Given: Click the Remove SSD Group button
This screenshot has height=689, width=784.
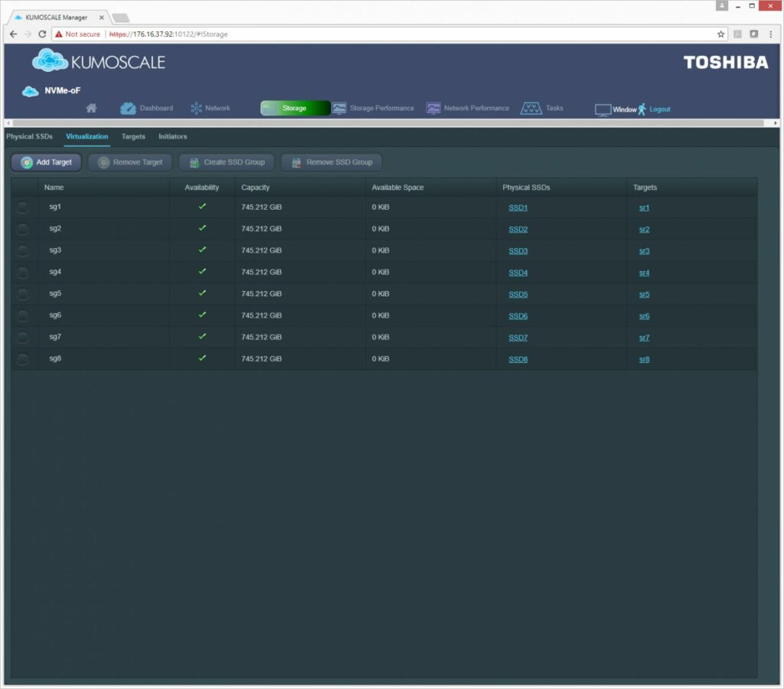Looking at the screenshot, I should point(332,162).
